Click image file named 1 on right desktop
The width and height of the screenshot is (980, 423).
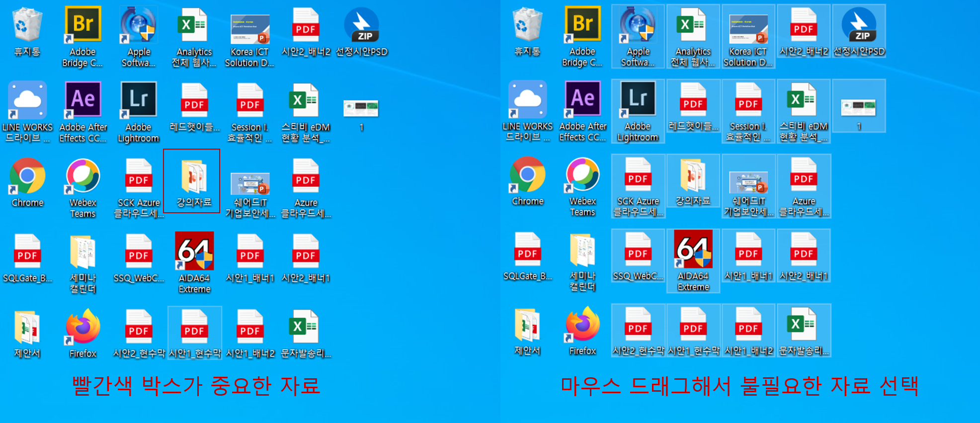858,107
